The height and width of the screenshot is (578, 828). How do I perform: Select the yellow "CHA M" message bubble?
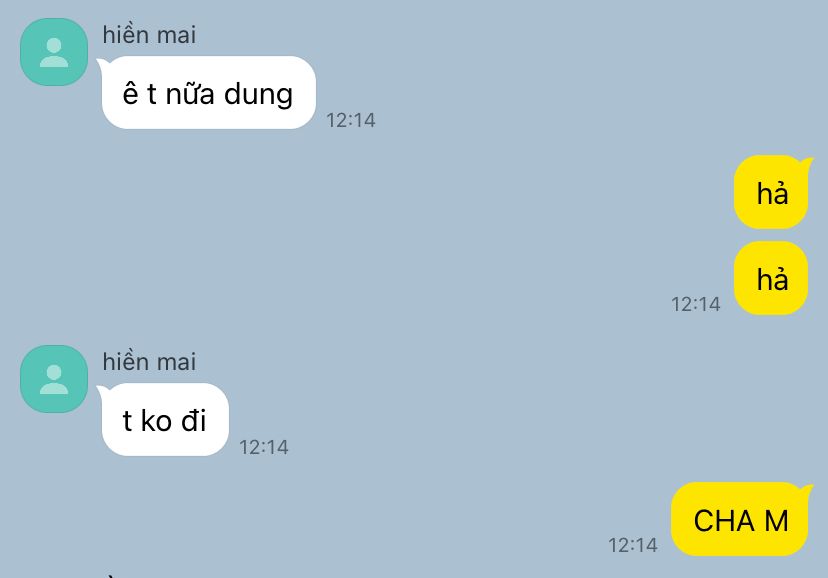pyautogui.click(x=741, y=519)
